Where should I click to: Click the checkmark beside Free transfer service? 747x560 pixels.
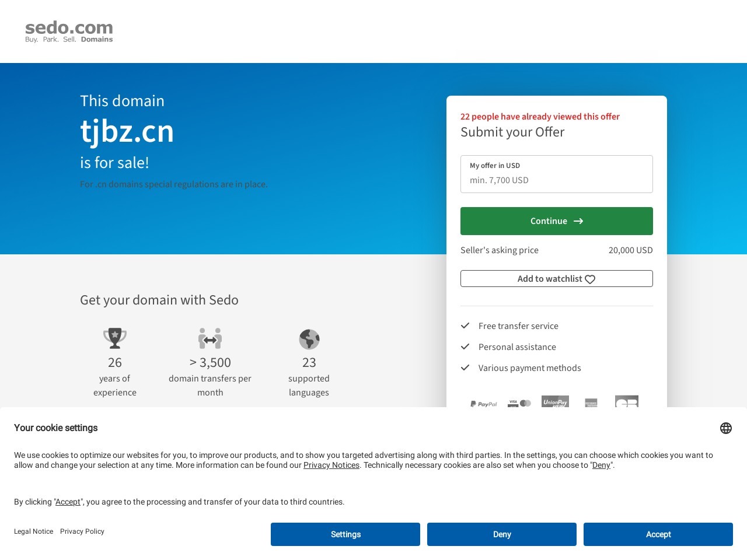tap(465, 325)
